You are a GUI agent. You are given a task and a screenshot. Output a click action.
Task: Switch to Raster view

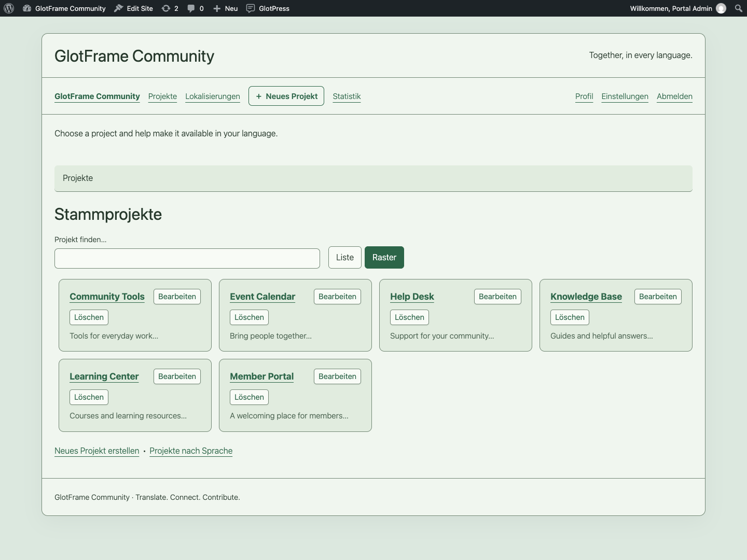384,257
